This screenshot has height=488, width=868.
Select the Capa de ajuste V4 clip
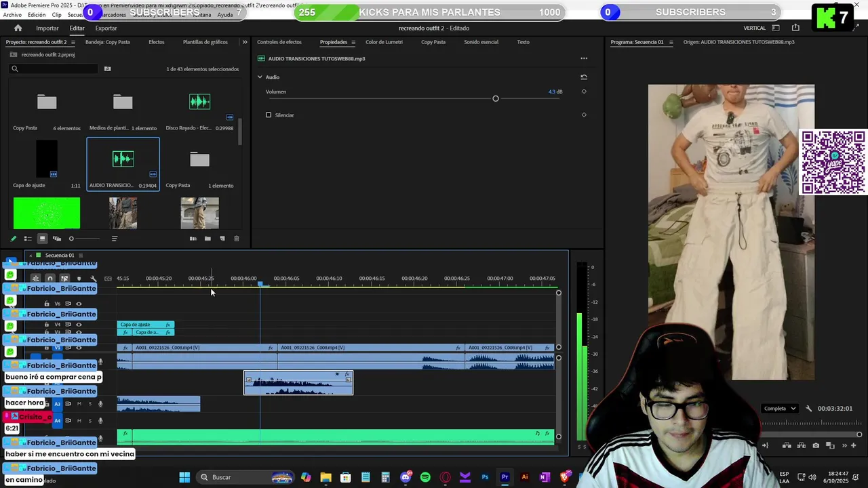tap(146, 325)
